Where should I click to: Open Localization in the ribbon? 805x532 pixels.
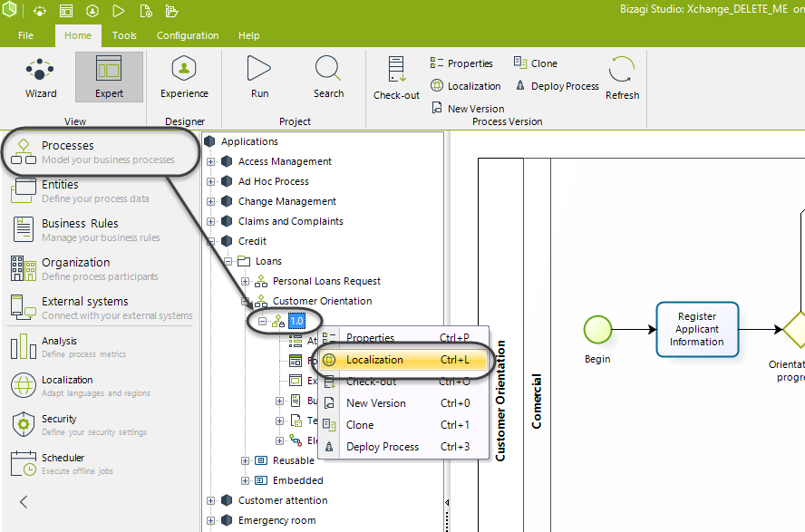(x=466, y=86)
